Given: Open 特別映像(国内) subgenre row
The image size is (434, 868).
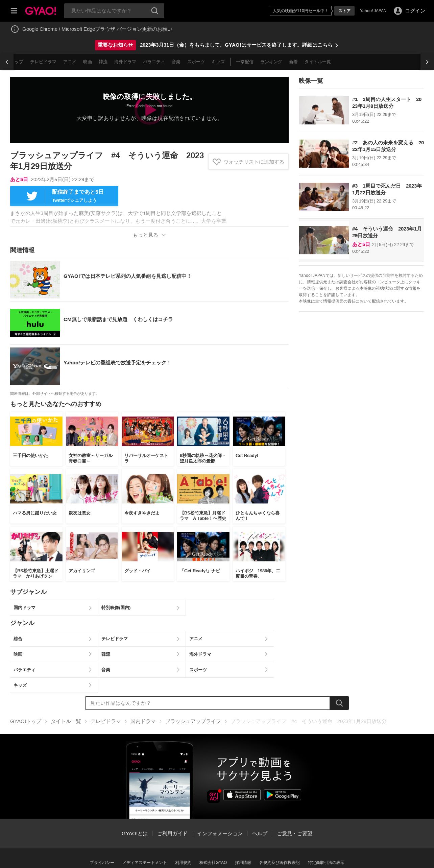Looking at the screenshot, I should [x=142, y=607].
